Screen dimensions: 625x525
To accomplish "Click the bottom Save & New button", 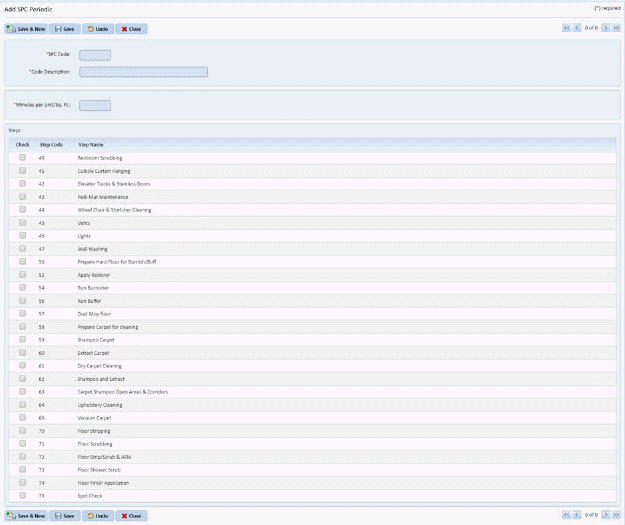I will pos(27,515).
